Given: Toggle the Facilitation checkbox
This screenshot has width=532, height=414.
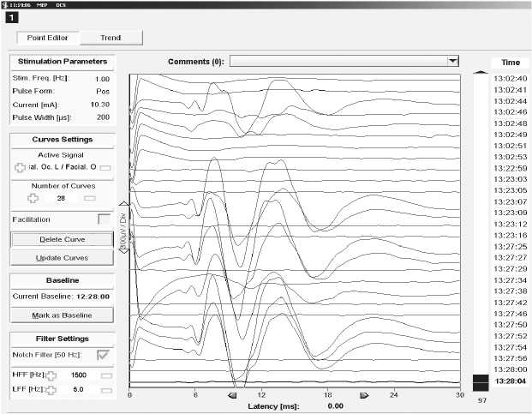Looking at the screenshot, I should click(105, 219).
